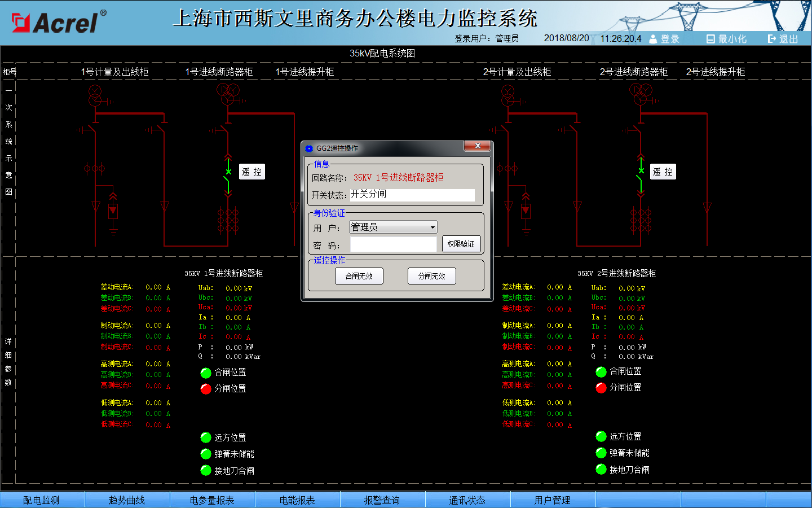This screenshot has height=508, width=812.
Task: Minimize the app with 最小化 button
Action: click(726, 39)
